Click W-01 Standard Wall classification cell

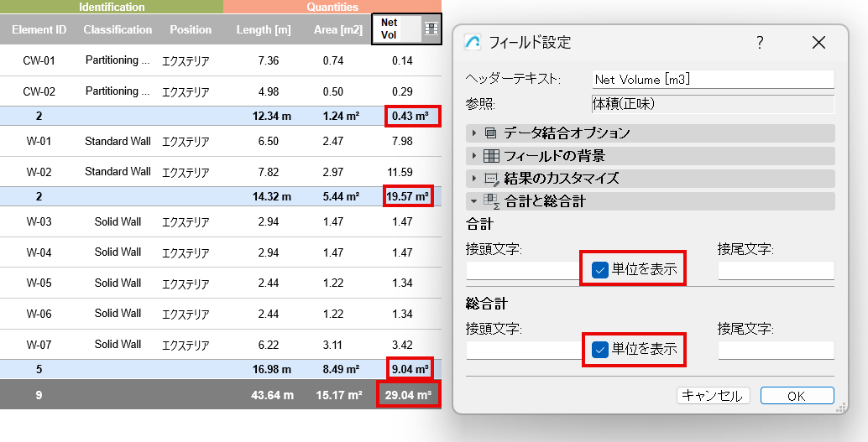(x=118, y=141)
